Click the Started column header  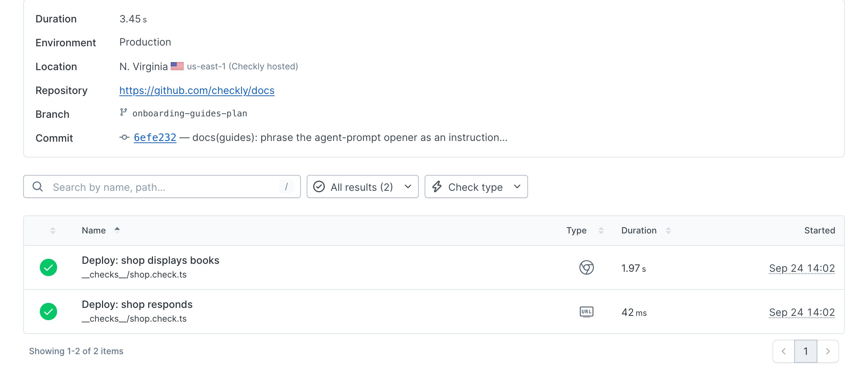(820, 231)
